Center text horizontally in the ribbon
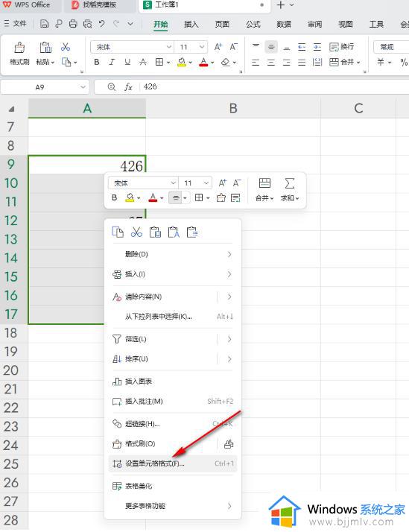Screen dimensions: 409x532 (x=271, y=62)
